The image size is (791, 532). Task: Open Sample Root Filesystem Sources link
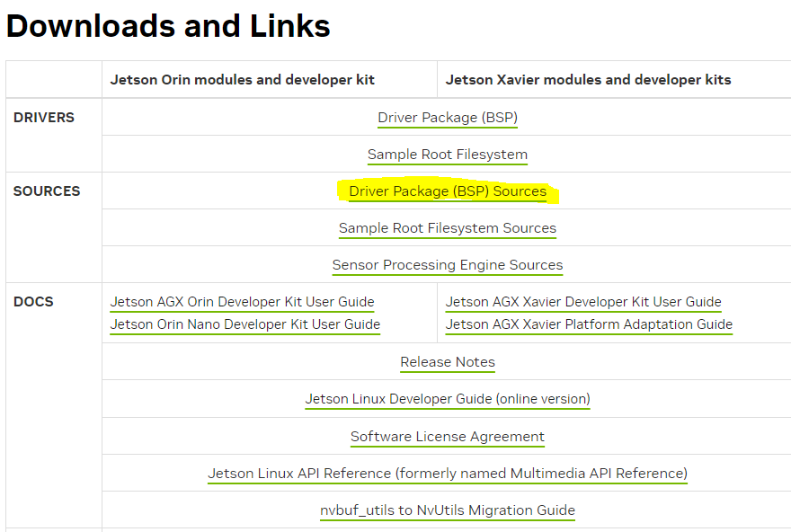tap(448, 228)
